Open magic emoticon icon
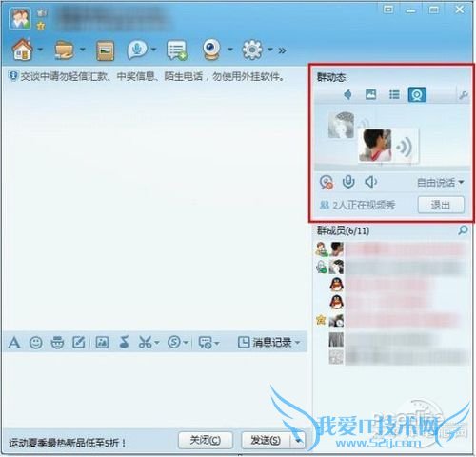The height and width of the screenshot is (457, 476). 57,343
